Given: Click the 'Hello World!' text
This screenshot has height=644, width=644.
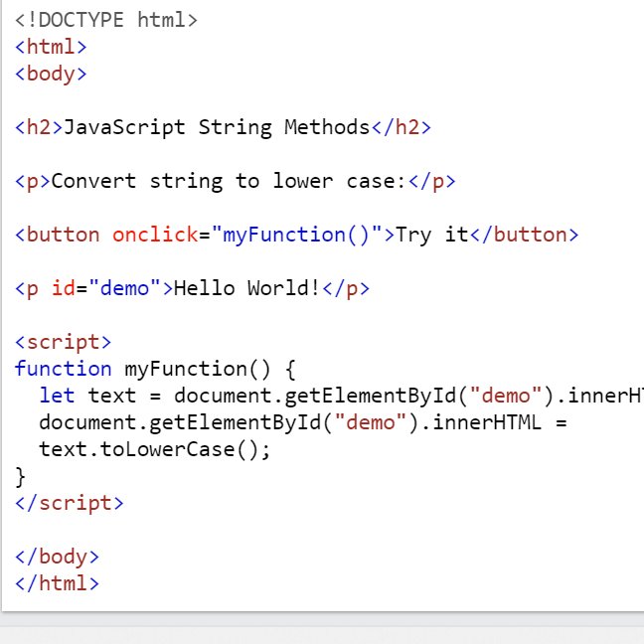Looking at the screenshot, I should click(x=246, y=288).
